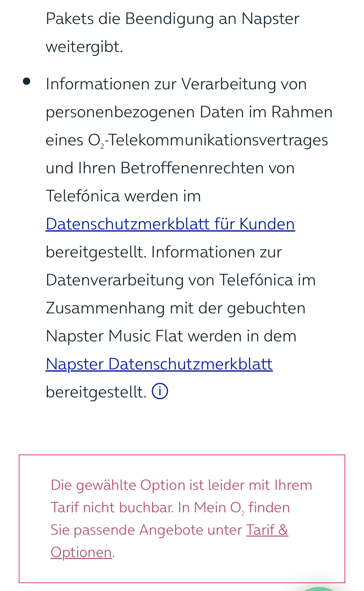Tap 'Napster Music Flat werden in dem' line

pyautogui.click(x=171, y=336)
